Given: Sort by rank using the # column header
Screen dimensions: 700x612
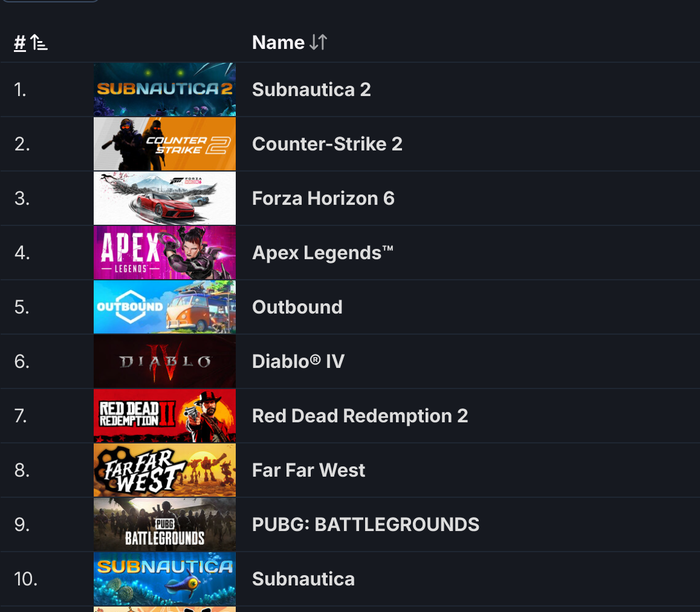Looking at the screenshot, I should click(30, 43).
